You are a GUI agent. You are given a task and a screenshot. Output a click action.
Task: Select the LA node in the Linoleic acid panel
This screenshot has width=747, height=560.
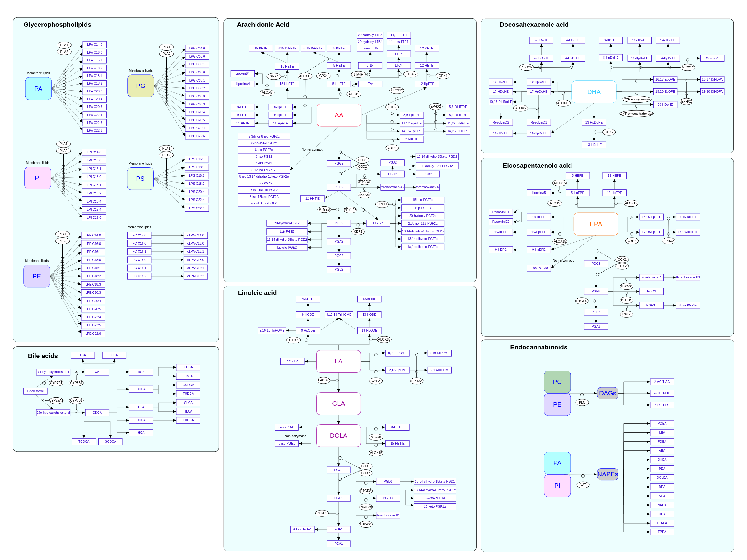pyautogui.click(x=338, y=361)
